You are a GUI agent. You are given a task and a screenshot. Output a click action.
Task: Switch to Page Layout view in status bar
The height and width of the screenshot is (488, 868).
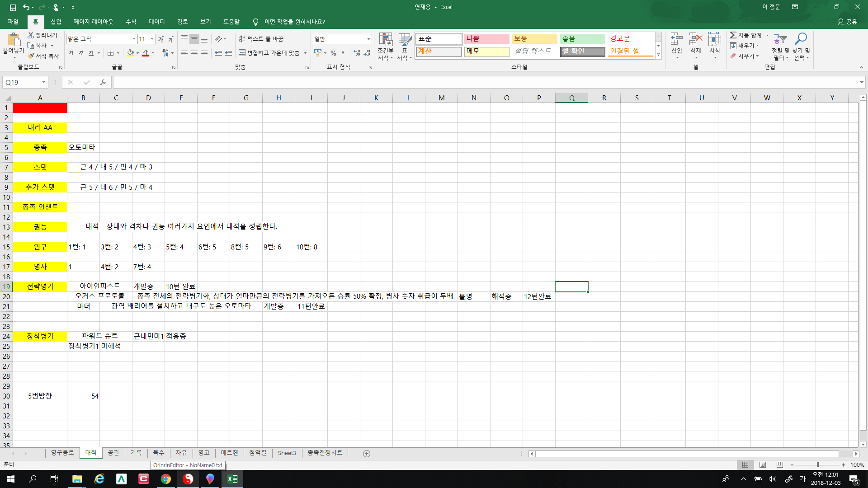pos(763,465)
